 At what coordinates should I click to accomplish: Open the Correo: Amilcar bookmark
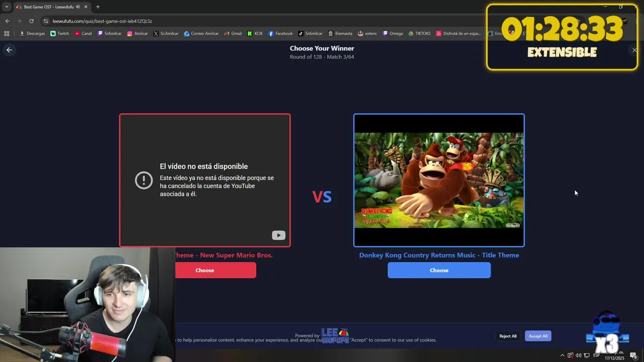tap(201, 34)
